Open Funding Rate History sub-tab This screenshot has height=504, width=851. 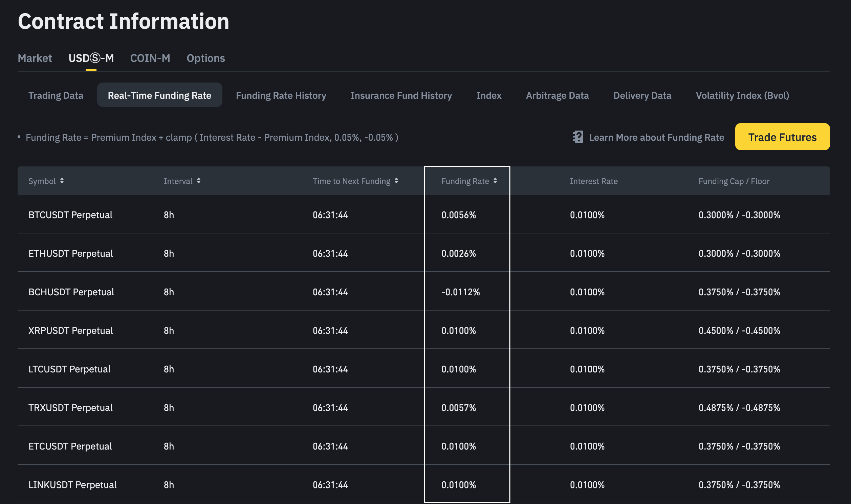281,95
